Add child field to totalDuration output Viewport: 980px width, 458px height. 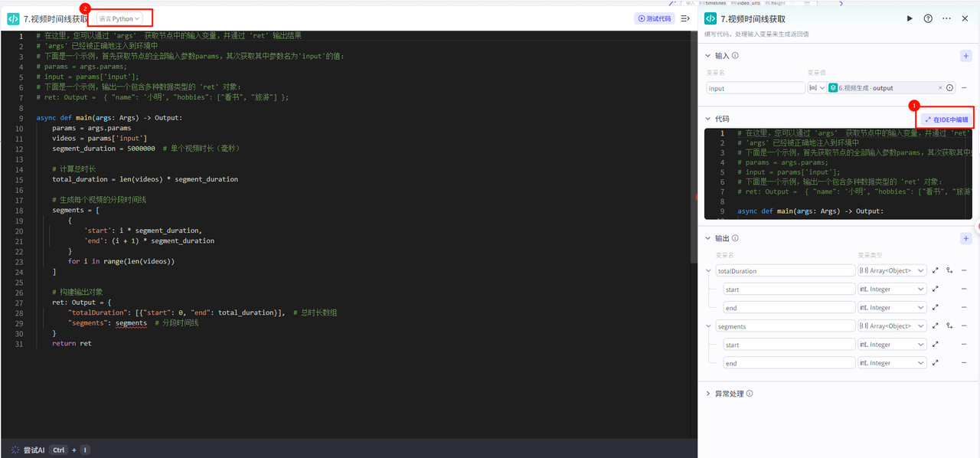pos(949,270)
